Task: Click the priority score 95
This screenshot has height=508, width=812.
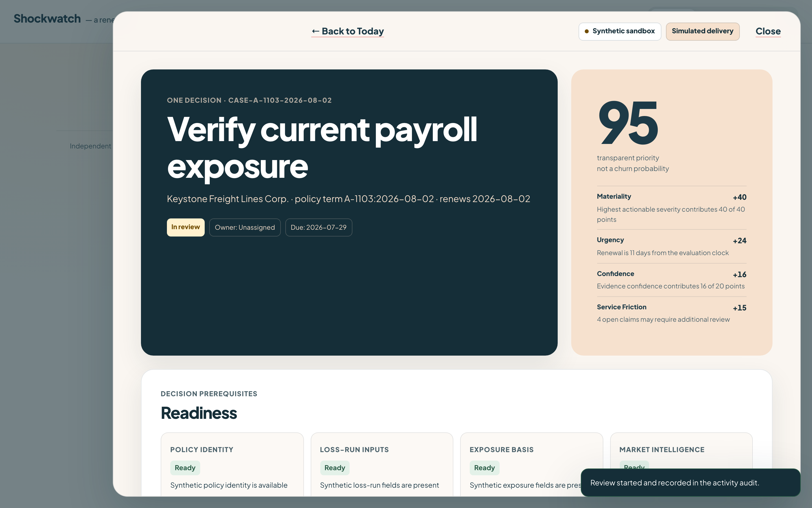Action: [628, 123]
